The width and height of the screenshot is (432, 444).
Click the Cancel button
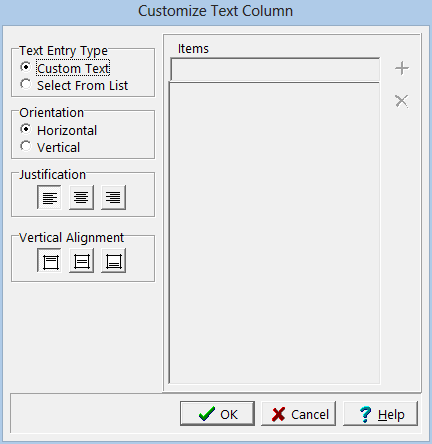(x=298, y=414)
